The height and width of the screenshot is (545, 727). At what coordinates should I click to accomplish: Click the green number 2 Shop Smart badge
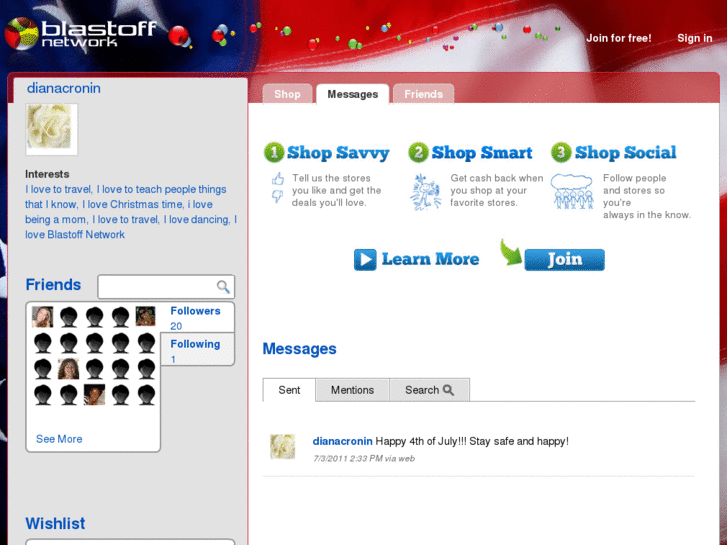click(x=418, y=153)
